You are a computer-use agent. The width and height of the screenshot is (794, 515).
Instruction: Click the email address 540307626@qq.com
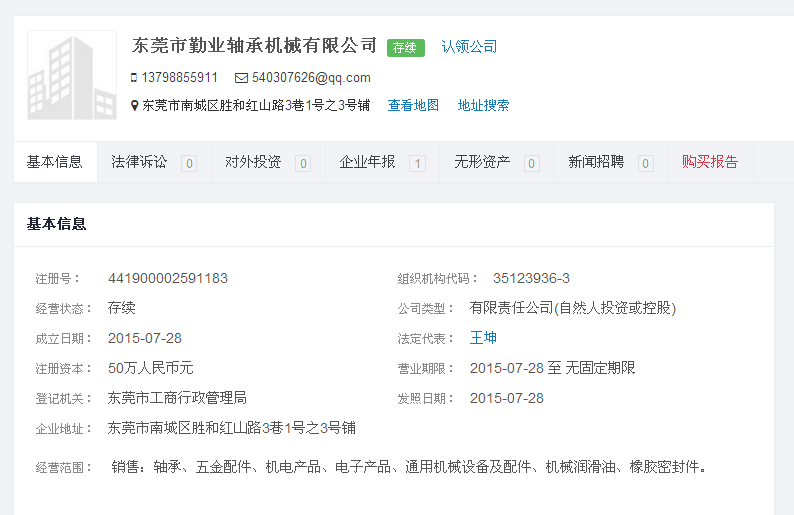tap(311, 78)
